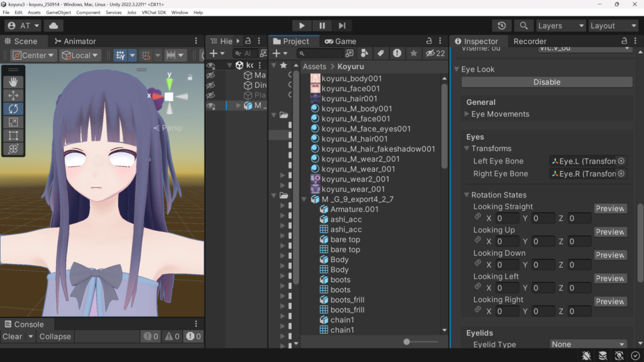Switch to the Animator tab
Screen dimensions: 644x362
(75, 41)
